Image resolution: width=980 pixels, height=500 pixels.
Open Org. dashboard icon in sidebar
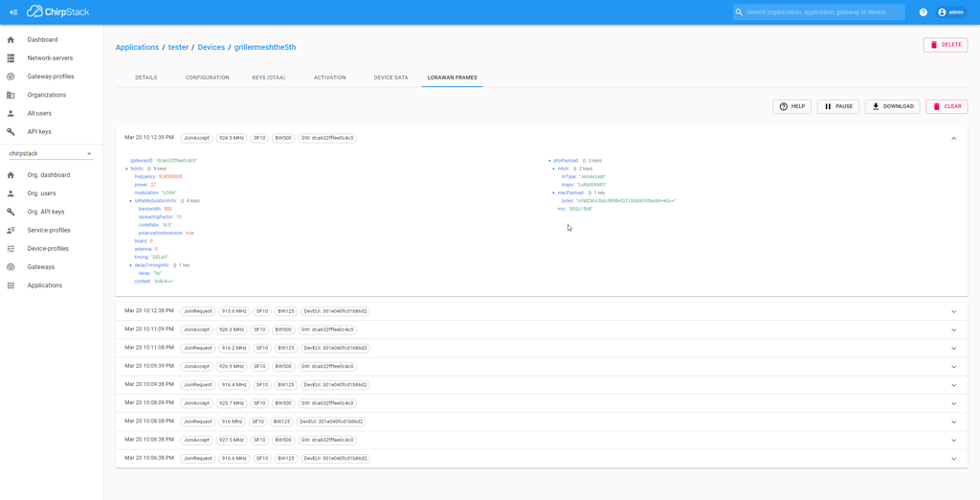click(x=11, y=175)
